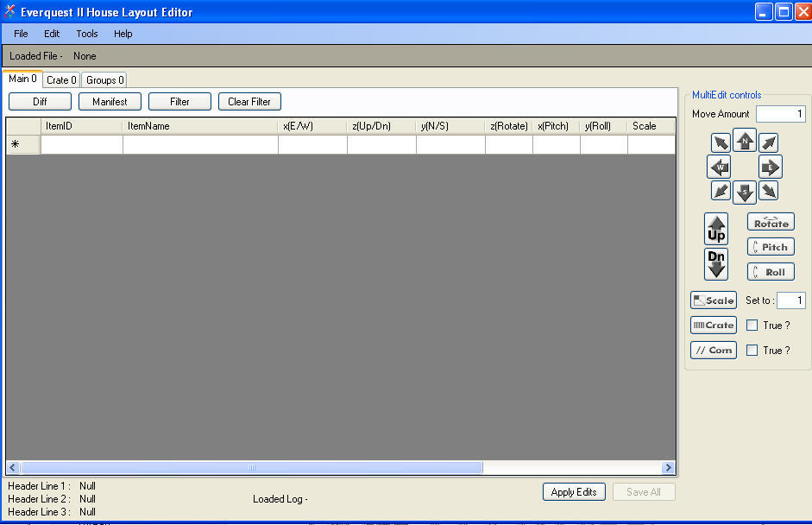Move items southwest with the diagonal arrow

(721, 191)
